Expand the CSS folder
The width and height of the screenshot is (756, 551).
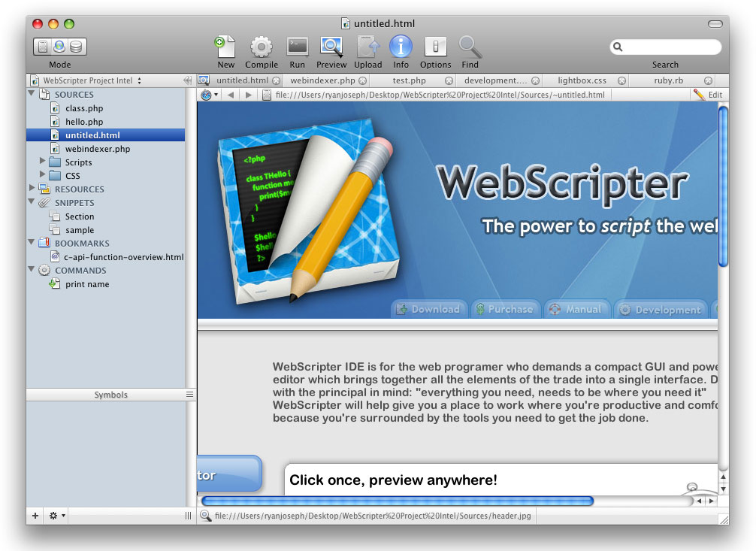tap(42, 174)
